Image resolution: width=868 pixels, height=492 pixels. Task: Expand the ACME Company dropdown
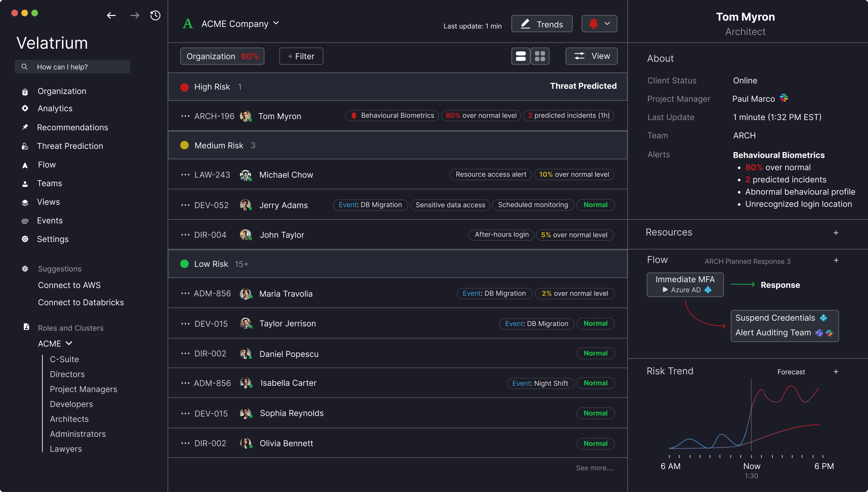click(x=276, y=23)
